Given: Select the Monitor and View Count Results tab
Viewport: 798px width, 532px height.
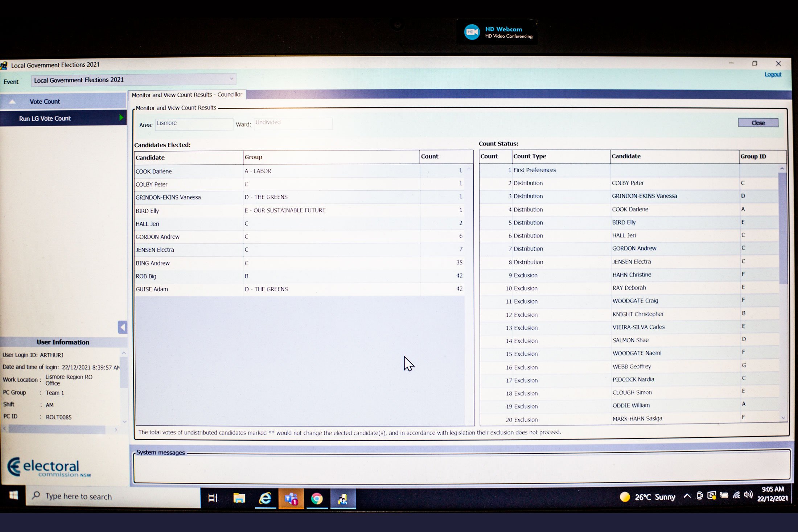Looking at the screenshot, I should tap(187, 95).
